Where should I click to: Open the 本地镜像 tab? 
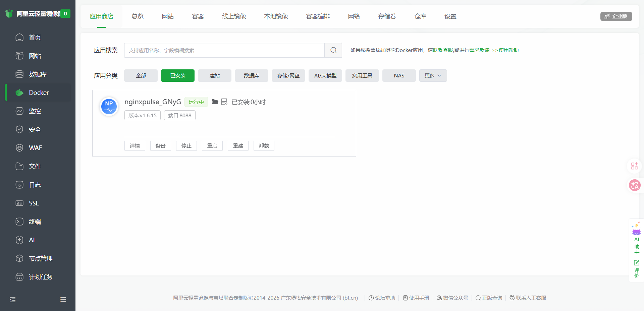click(276, 16)
